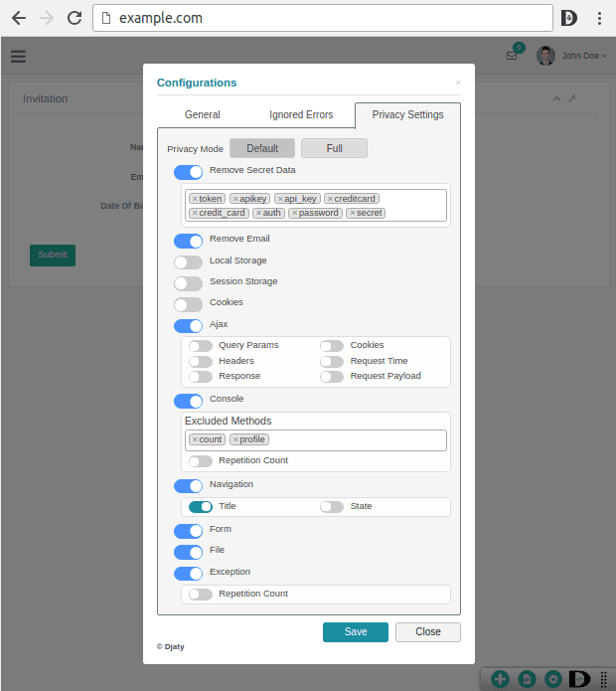Click the gear settings icon in Djaty toolbar
Screen dimensions: 616x691
point(553,679)
